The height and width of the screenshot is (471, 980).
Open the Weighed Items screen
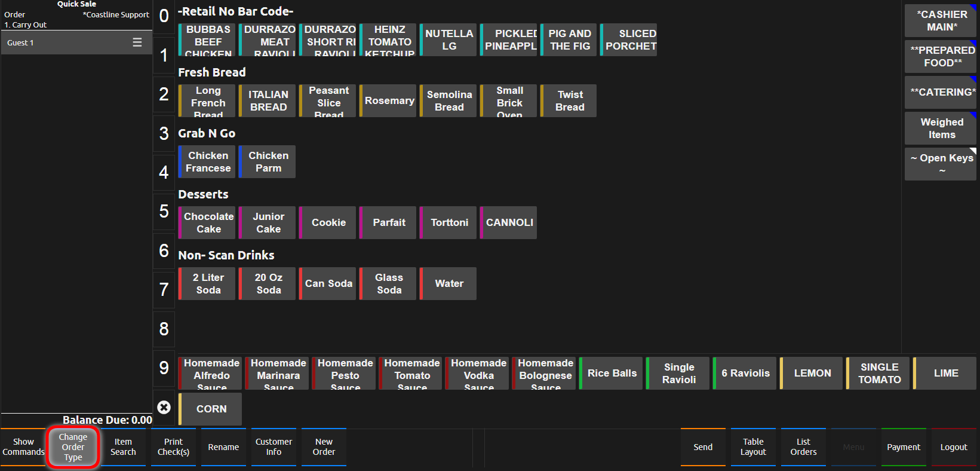[x=941, y=128]
